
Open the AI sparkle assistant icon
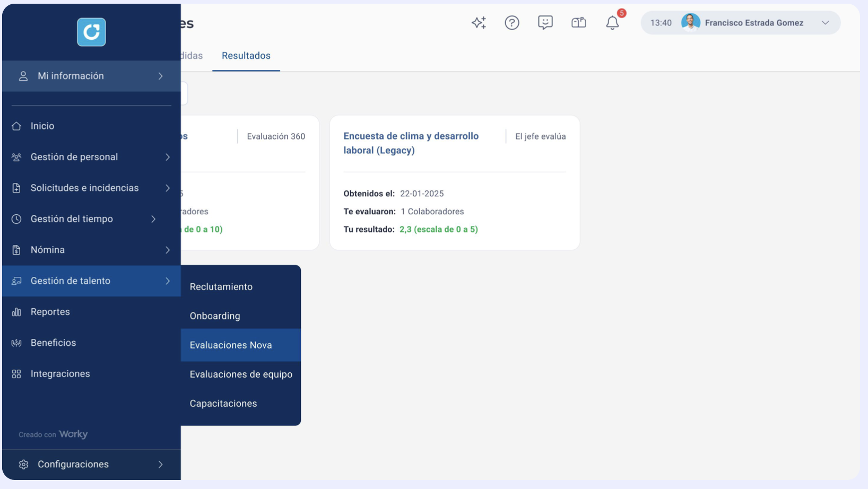coord(479,23)
